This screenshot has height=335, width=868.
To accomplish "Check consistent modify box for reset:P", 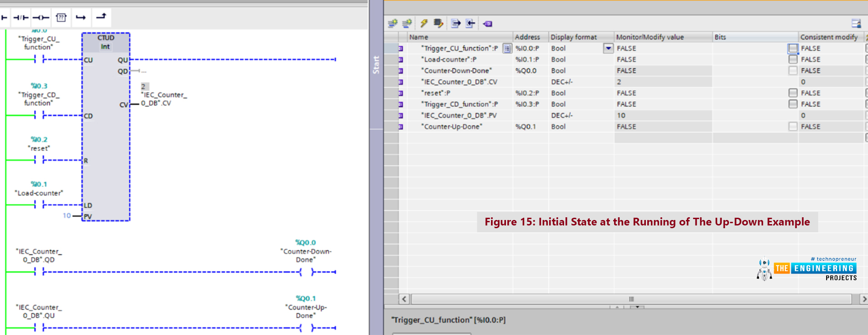I will tap(793, 93).
